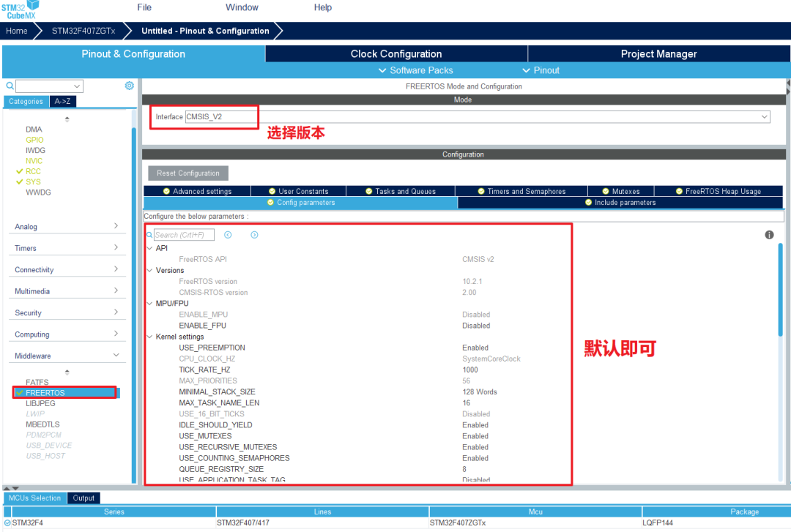Screen dimensions: 791x532
Task: Open the Timers and Semaphores tab
Action: point(521,191)
